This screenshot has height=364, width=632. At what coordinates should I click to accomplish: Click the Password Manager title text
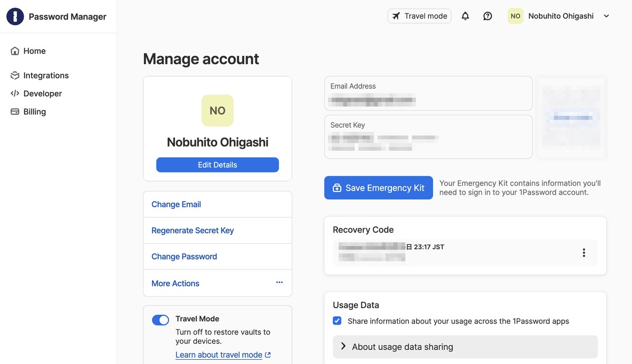pyautogui.click(x=67, y=16)
